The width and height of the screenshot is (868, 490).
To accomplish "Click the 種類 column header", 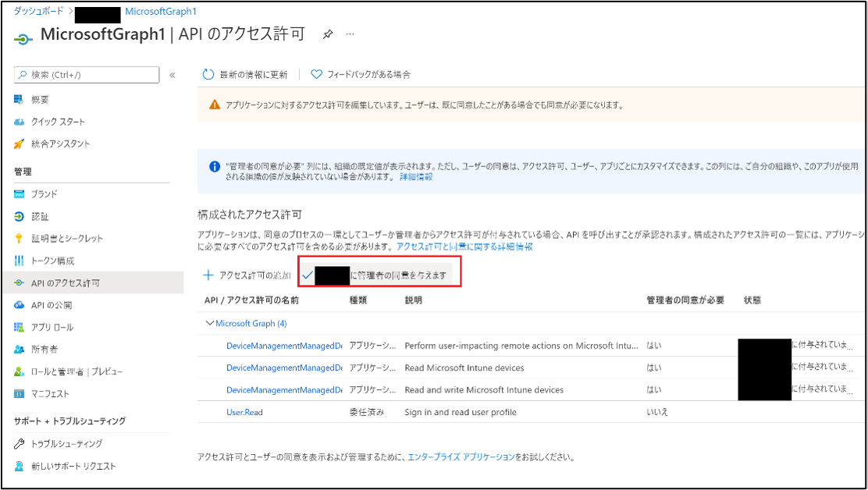I will pyautogui.click(x=358, y=300).
